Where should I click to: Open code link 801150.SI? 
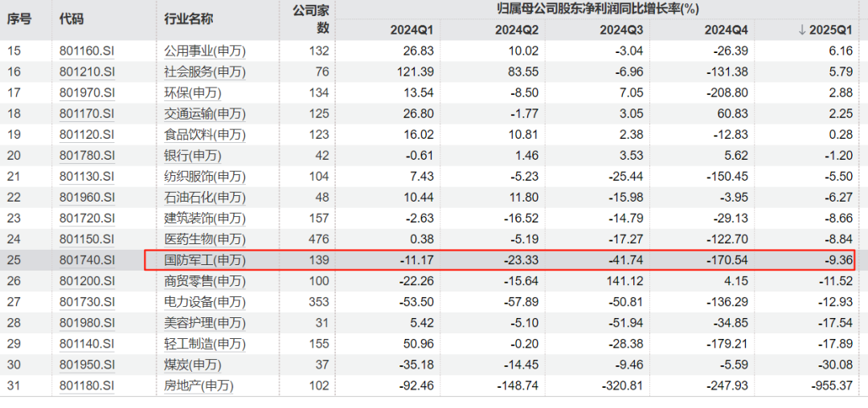[x=87, y=239]
